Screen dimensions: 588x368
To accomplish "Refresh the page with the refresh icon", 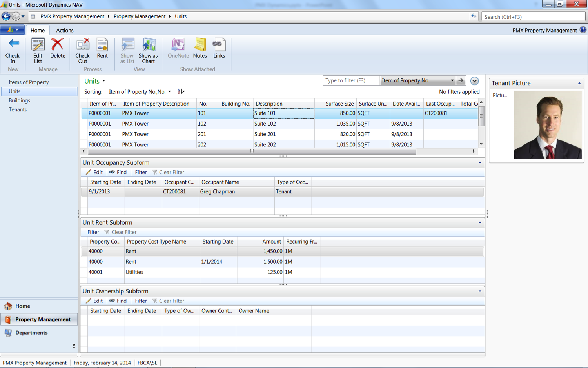I will [x=474, y=16].
